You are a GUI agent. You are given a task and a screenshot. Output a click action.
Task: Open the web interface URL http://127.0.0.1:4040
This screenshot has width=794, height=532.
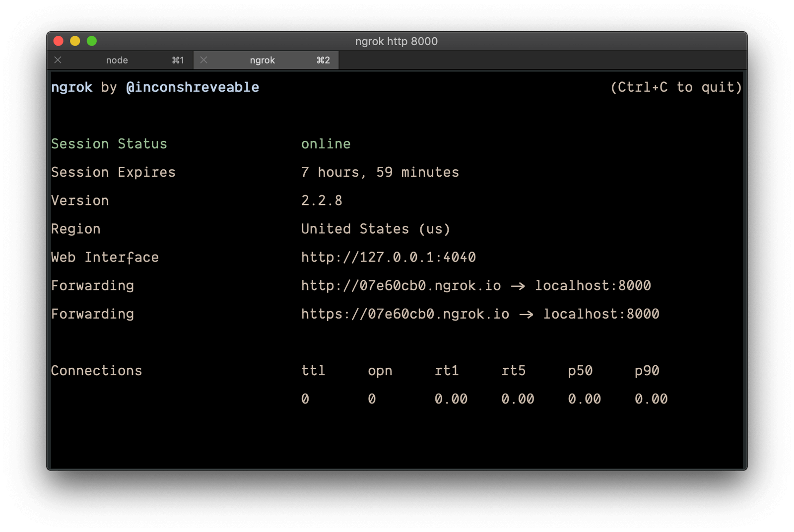[389, 257]
